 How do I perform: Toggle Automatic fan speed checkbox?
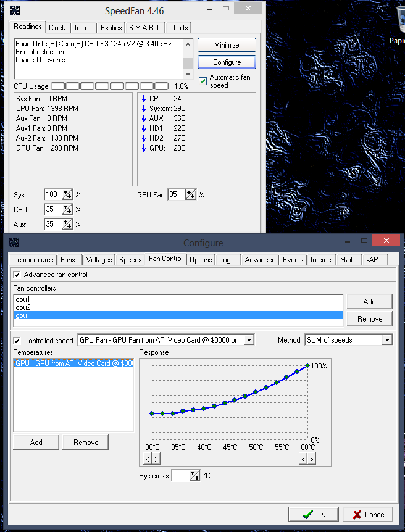click(x=203, y=81)
